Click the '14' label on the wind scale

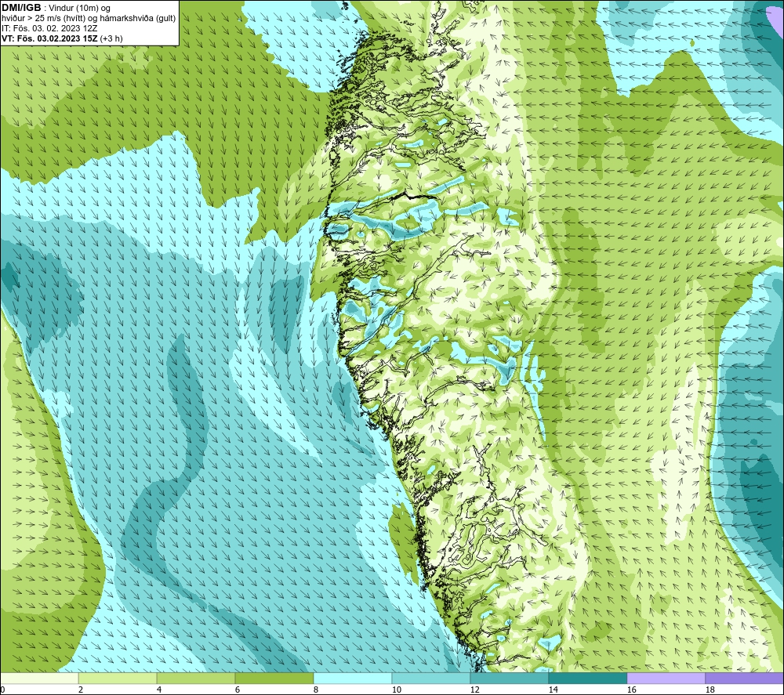pyautogui.click(x=553, y=690)
